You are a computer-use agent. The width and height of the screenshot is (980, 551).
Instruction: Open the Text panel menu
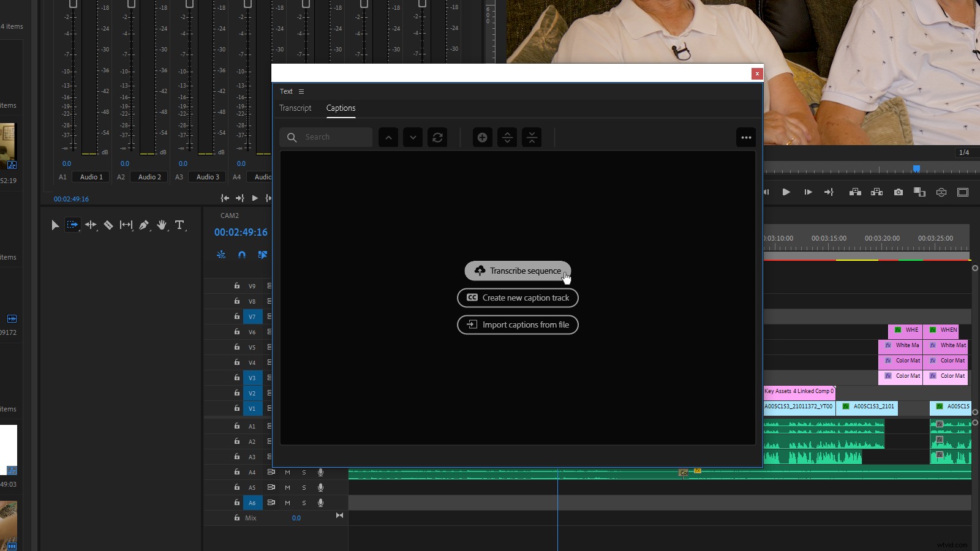tap(301, 91)
